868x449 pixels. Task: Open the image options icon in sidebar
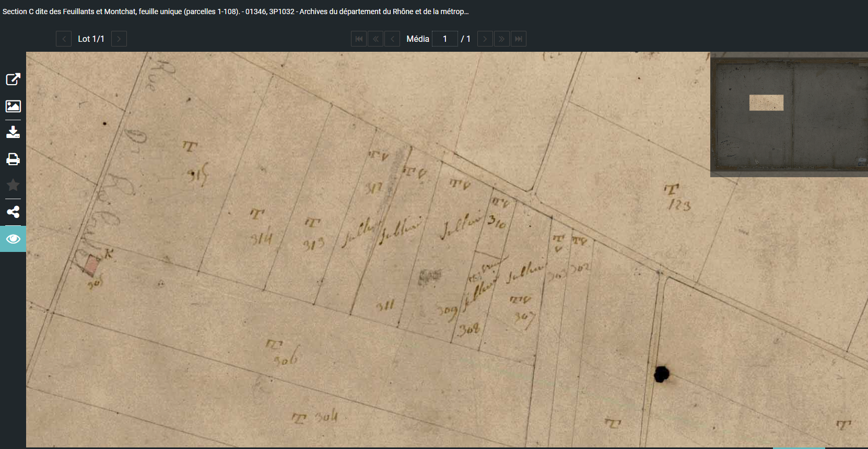click(13, 106)
